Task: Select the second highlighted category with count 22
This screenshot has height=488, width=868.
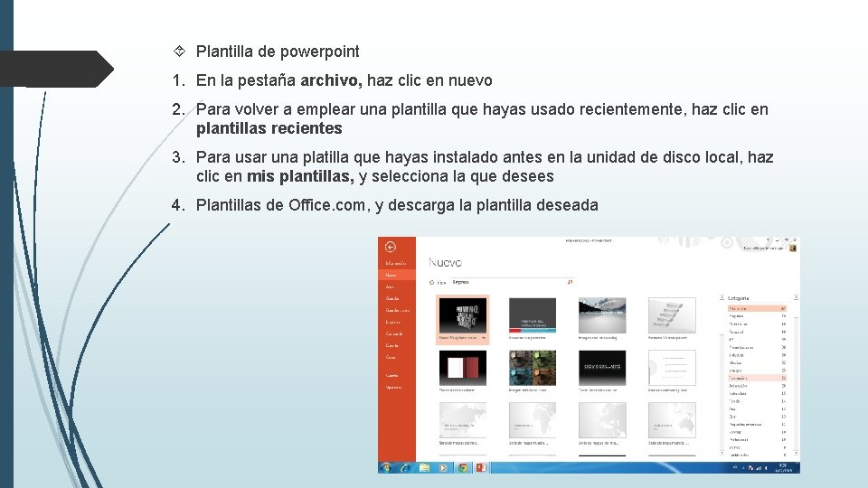Action: [758, 378]
